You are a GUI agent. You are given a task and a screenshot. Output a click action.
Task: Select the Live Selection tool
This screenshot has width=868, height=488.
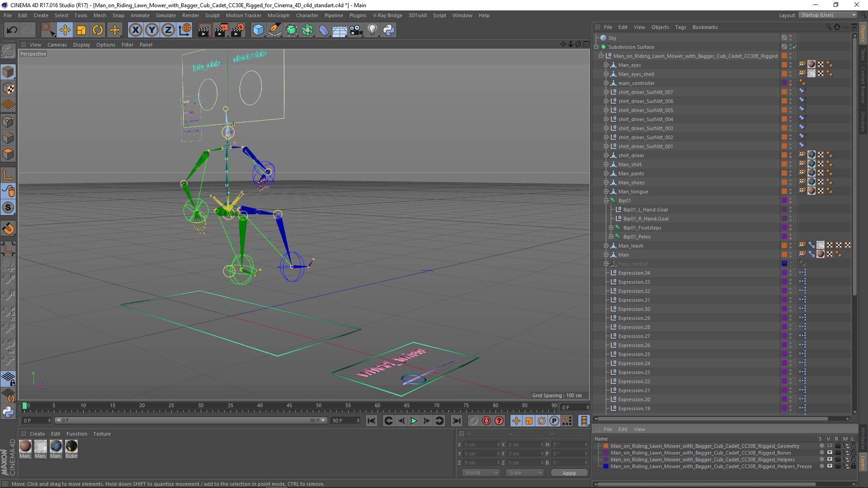point(47,30)
